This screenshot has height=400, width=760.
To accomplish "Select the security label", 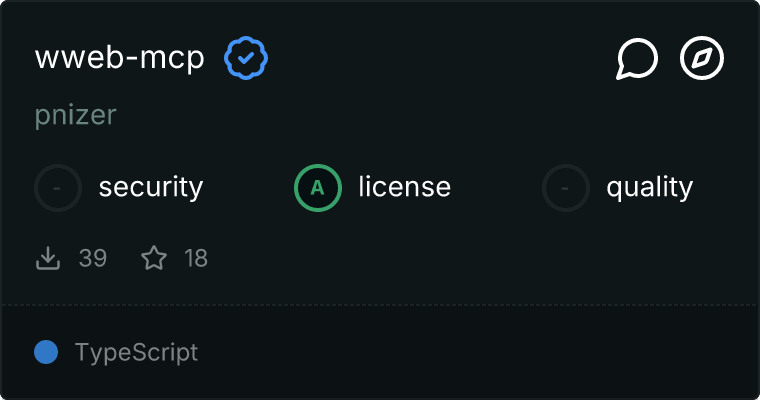I will pyautogui.click(x=151, y=187).
